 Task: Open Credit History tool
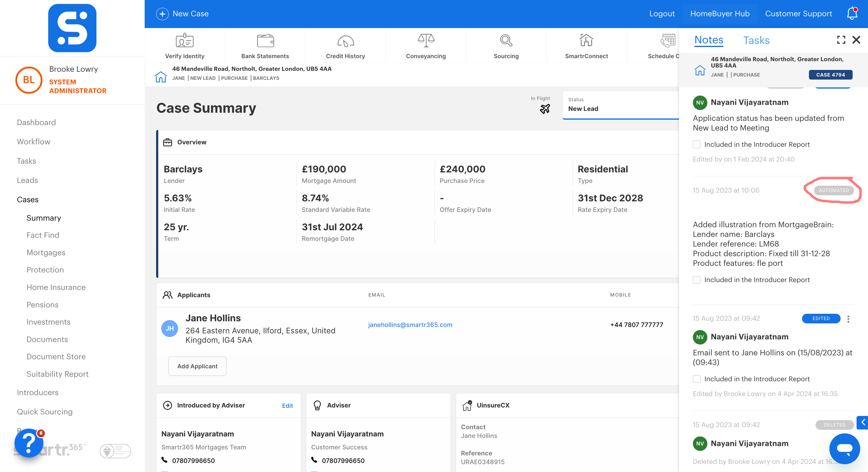click(345, 46)
